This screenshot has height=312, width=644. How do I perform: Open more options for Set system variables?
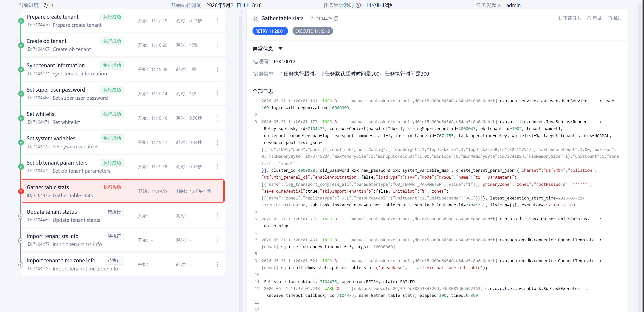tap(218, 142)
